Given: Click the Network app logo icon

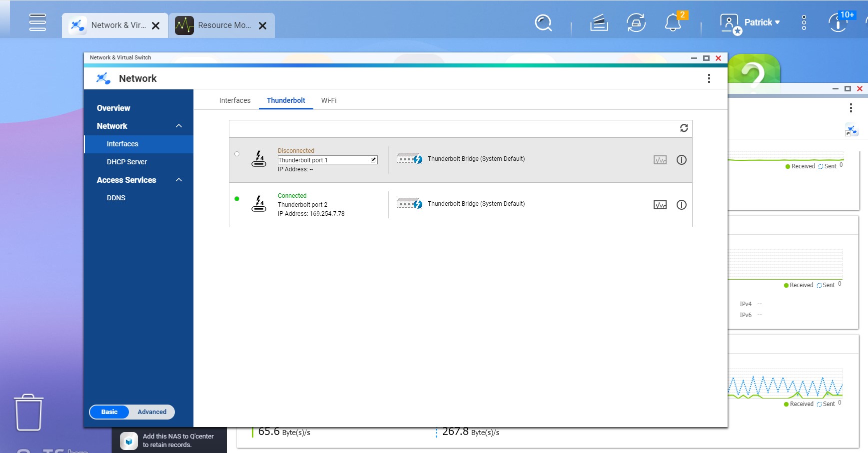Looking at the screenshot, I should tap(103, 78).
